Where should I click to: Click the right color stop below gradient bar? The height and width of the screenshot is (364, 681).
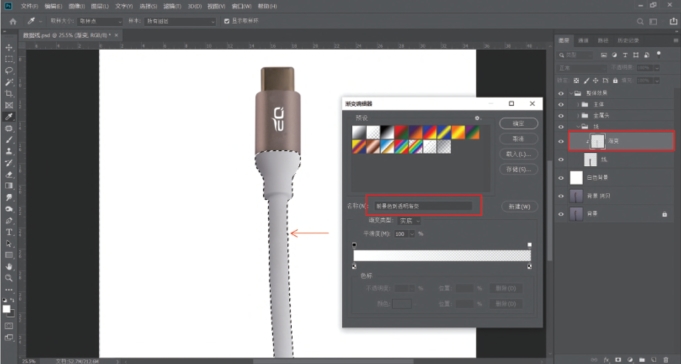click(529, 266)
